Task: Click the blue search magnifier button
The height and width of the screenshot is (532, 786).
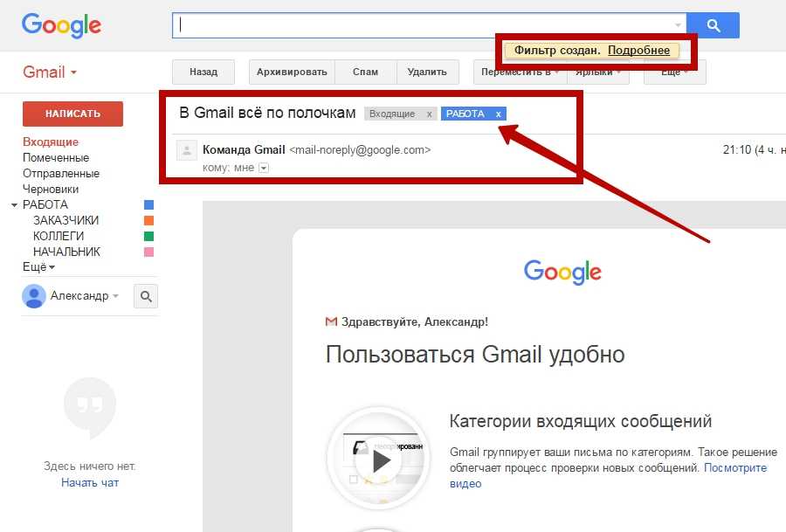Action: [713, 25]
